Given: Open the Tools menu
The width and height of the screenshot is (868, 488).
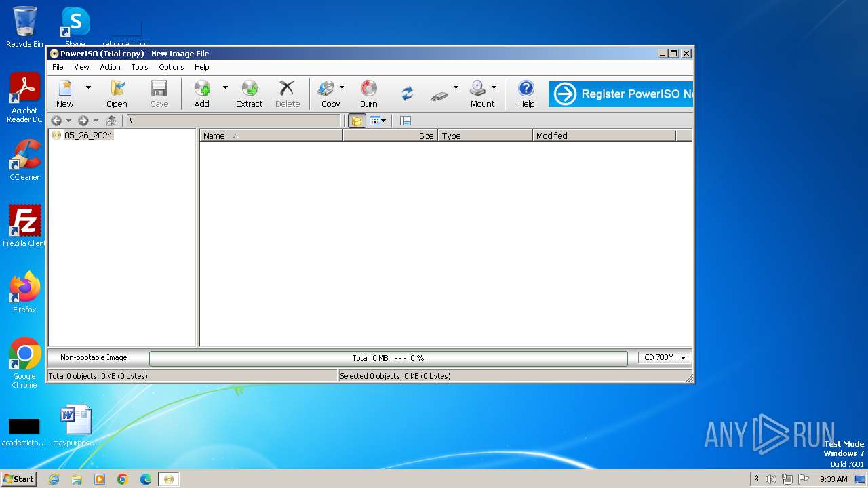Looking at the screenshot, I should point(140,67).
